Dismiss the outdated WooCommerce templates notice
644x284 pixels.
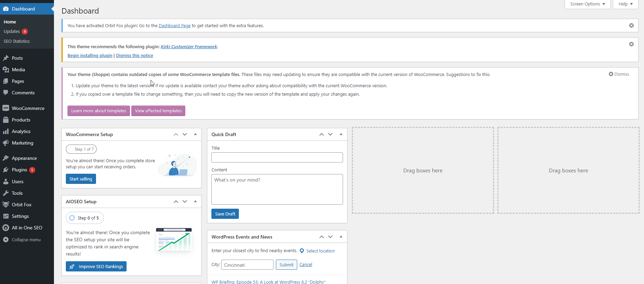(619, 74)
